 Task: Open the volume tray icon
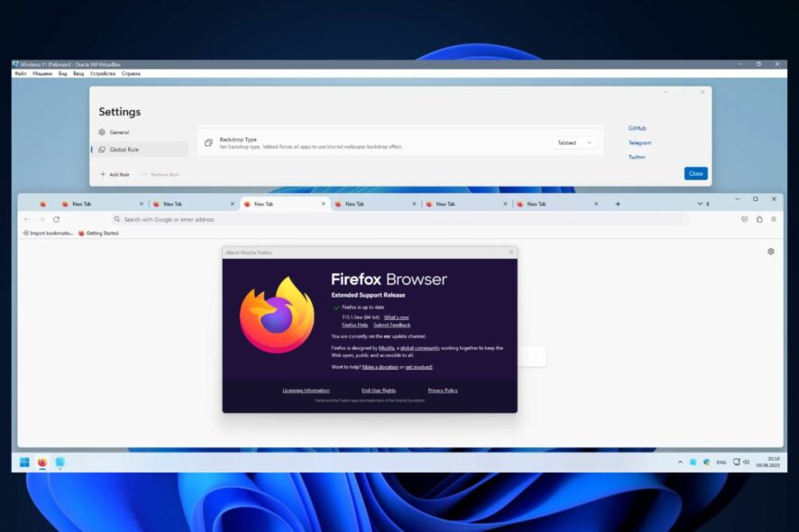pyautogui.click(x=746, y=463)
